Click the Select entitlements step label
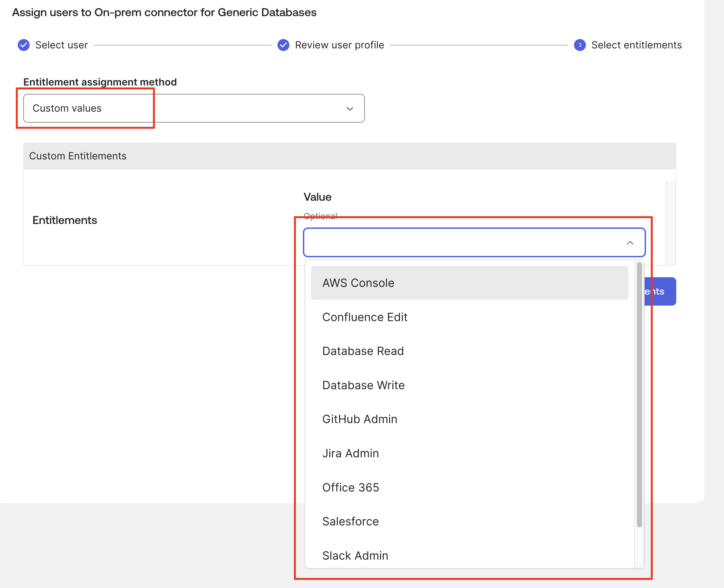The image size is (724, 588). 636,45
